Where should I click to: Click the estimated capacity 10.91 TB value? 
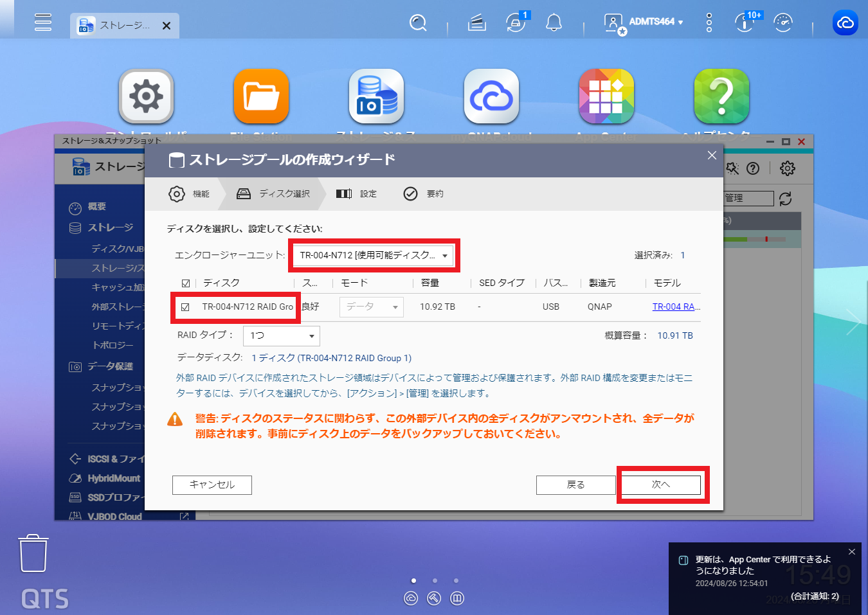pyautogui.click(x=675, y=335)
